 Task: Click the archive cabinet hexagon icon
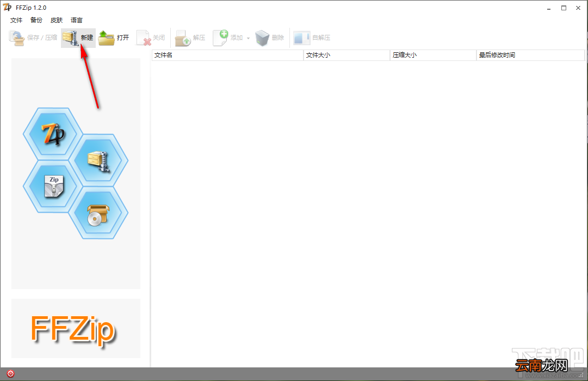(x=98, y=160)
